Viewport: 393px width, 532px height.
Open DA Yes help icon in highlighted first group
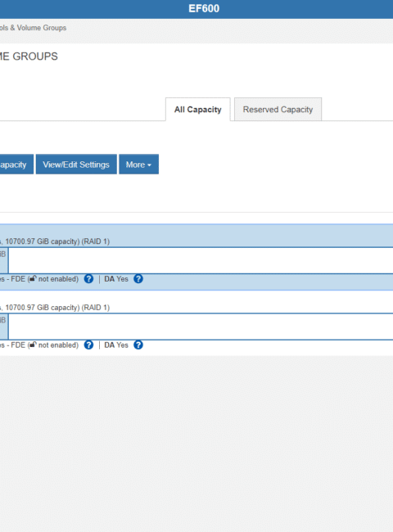click(x=138, y=279)
